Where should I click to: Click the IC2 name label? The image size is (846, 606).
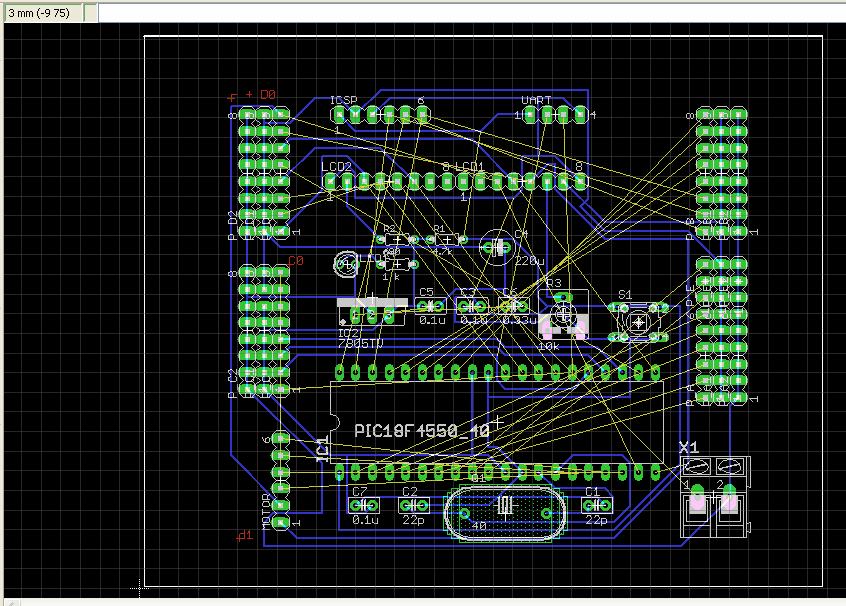click(349, 333)
